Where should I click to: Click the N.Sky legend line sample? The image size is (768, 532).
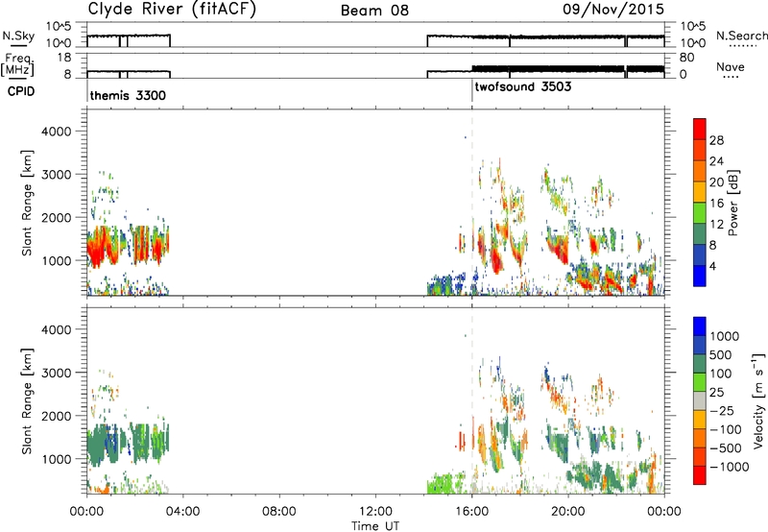pyautogui.click(x=18, y=45)
